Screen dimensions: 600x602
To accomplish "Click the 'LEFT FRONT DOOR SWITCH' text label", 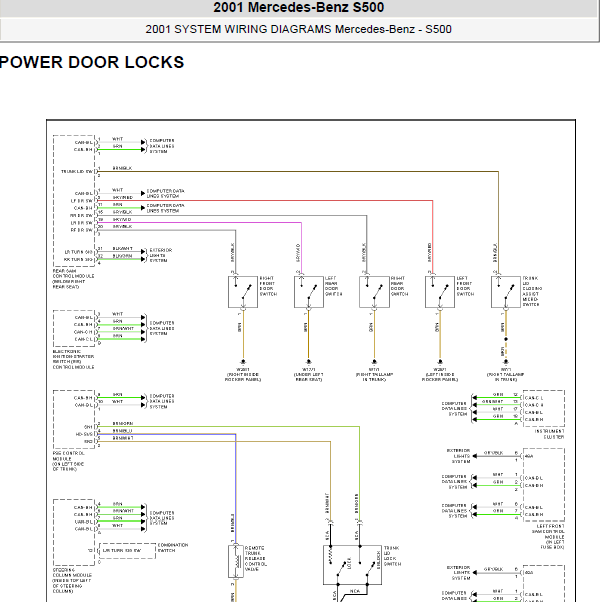I will 465,286.
